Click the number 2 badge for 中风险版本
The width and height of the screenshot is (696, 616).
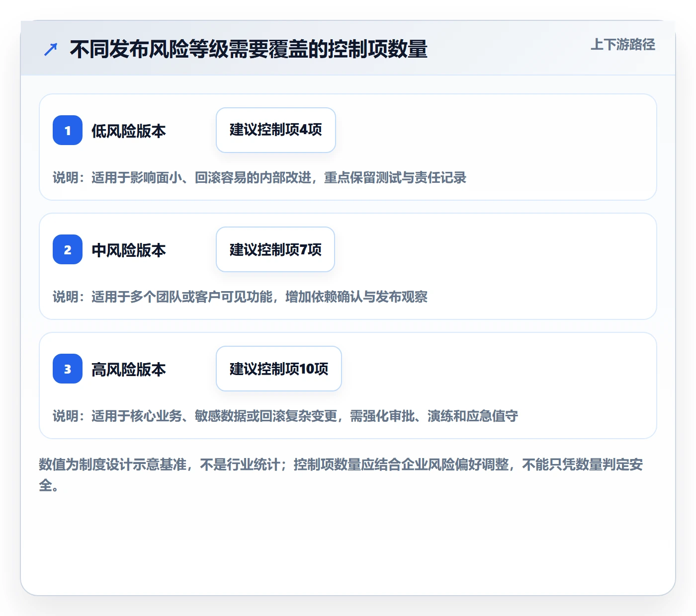68,249
